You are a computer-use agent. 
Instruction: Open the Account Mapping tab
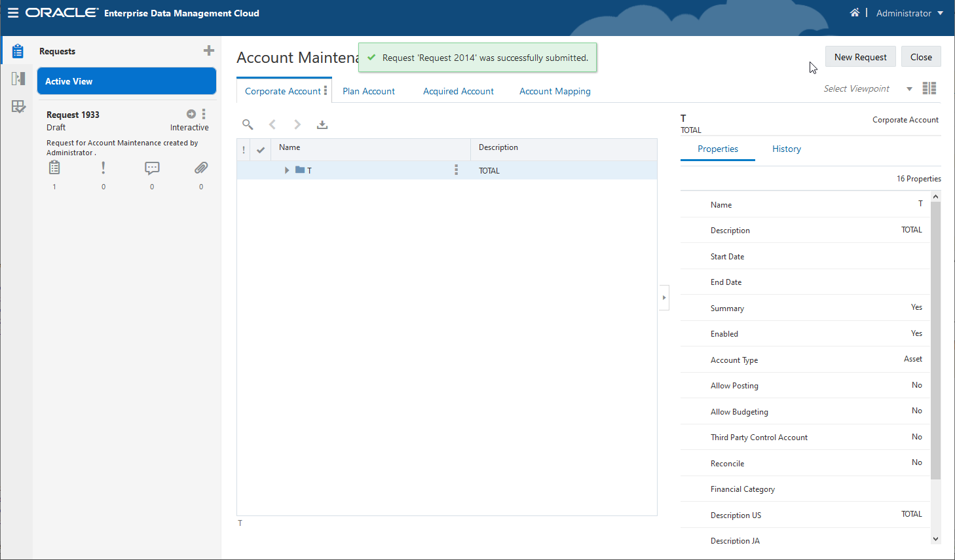[x=555, y=91]
